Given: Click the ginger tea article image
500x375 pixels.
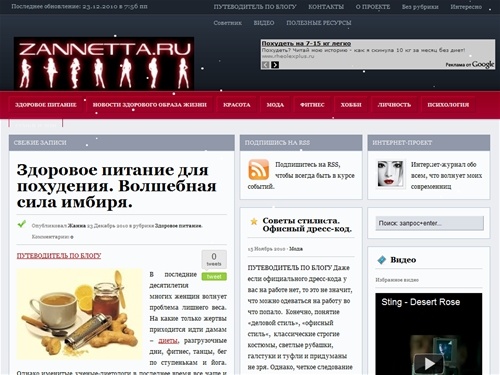Looking at the screenshot, I should tap(79, 314).
